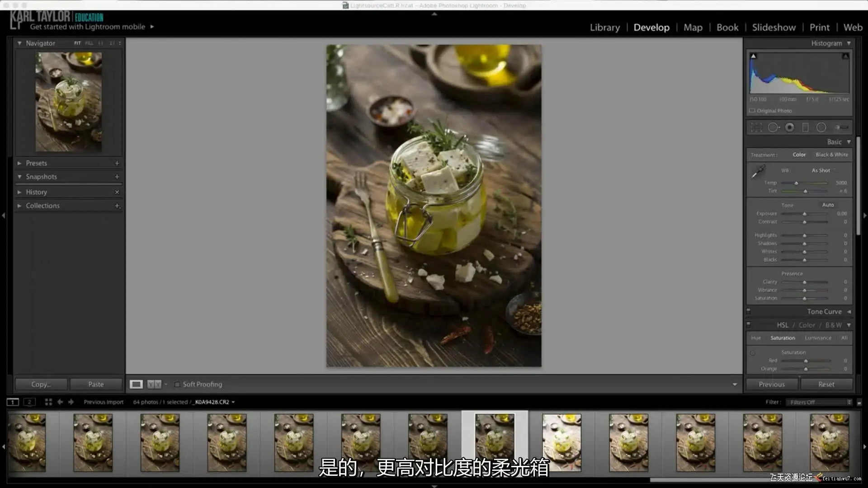
Task: Toggle the Original Photo checkbox
Action: (752, 111)
